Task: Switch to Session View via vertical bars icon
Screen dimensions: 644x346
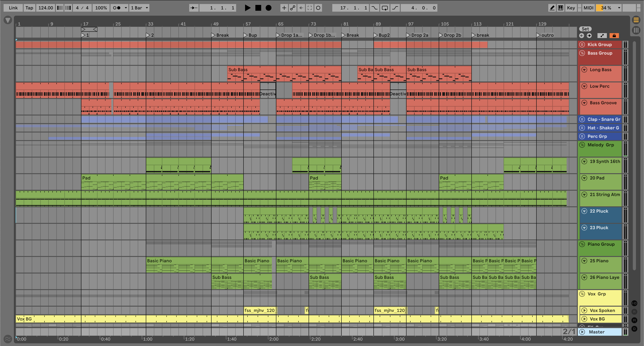Action: pos(636,30)
